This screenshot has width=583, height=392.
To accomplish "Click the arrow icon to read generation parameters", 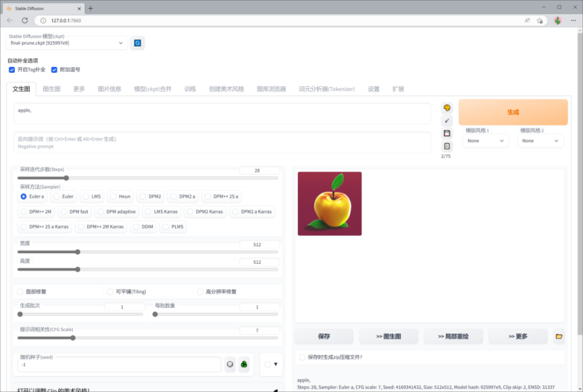I will click(x=447, y=121).
